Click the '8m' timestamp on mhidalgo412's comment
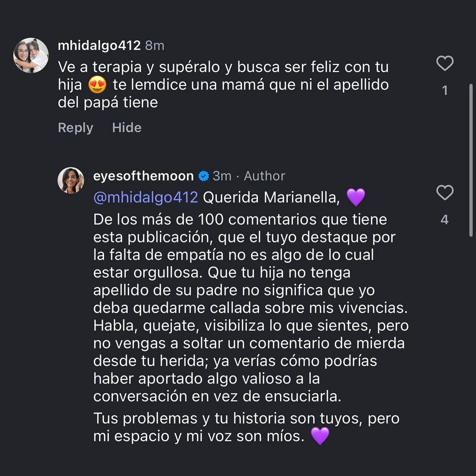The height and width of the screenshot is (476, 476). 155,45
